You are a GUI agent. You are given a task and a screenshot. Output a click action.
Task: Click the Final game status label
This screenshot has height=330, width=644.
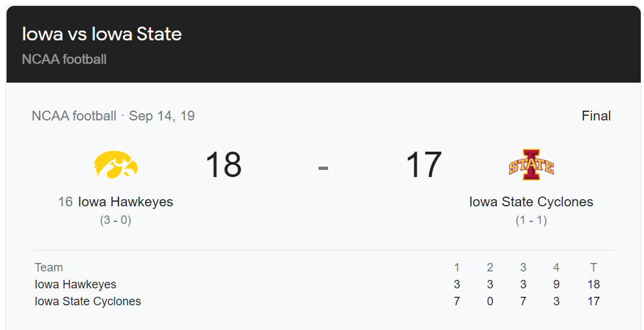[596, 116]
